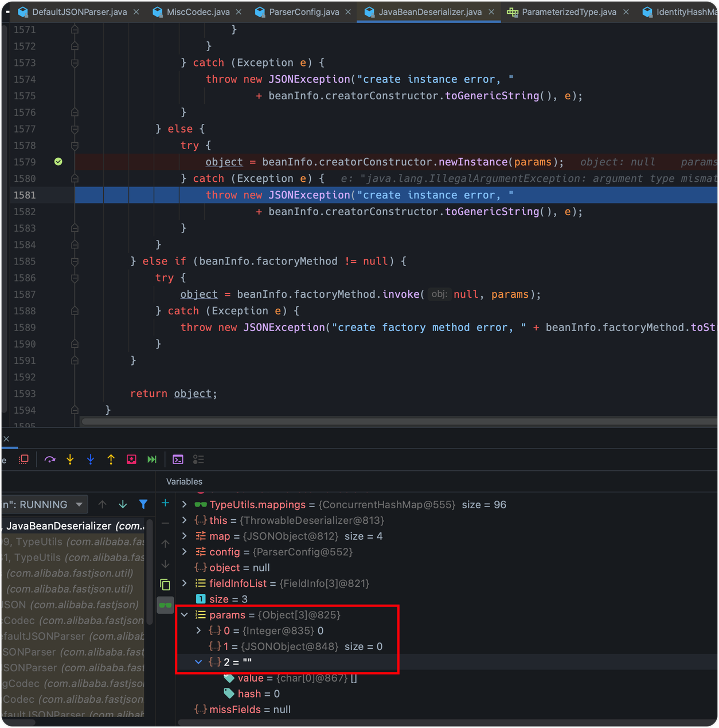The height and width of the screenshot is (728, 719).
Task: Fold the else block at line 1577
Action: tap(75, 129)
